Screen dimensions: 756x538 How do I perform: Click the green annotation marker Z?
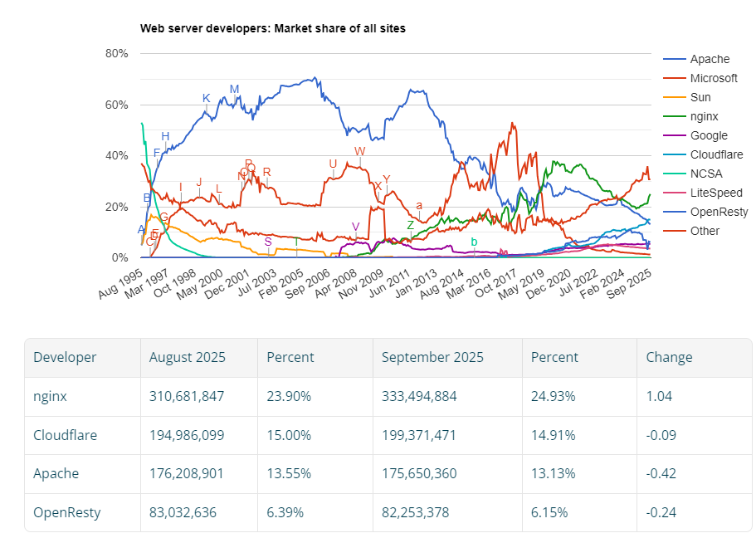pos(410,225)
